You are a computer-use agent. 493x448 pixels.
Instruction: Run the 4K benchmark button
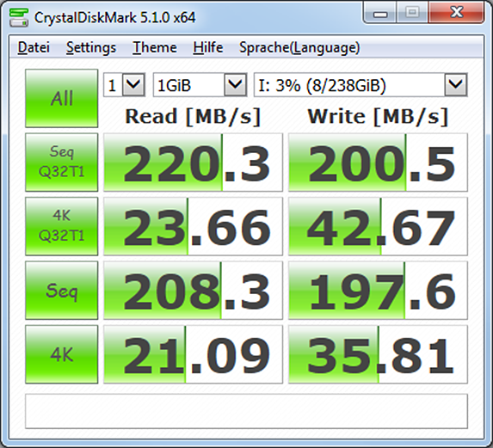tap(62, 354)
